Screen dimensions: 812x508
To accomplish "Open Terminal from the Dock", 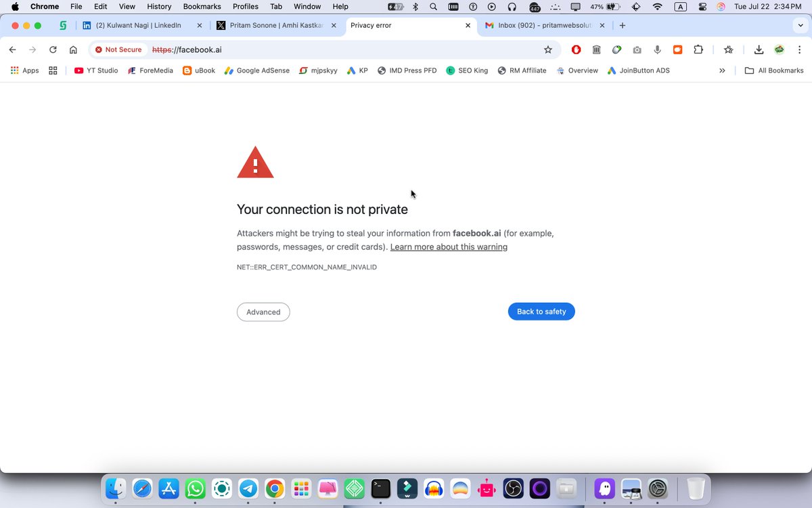I will (381, 488).
